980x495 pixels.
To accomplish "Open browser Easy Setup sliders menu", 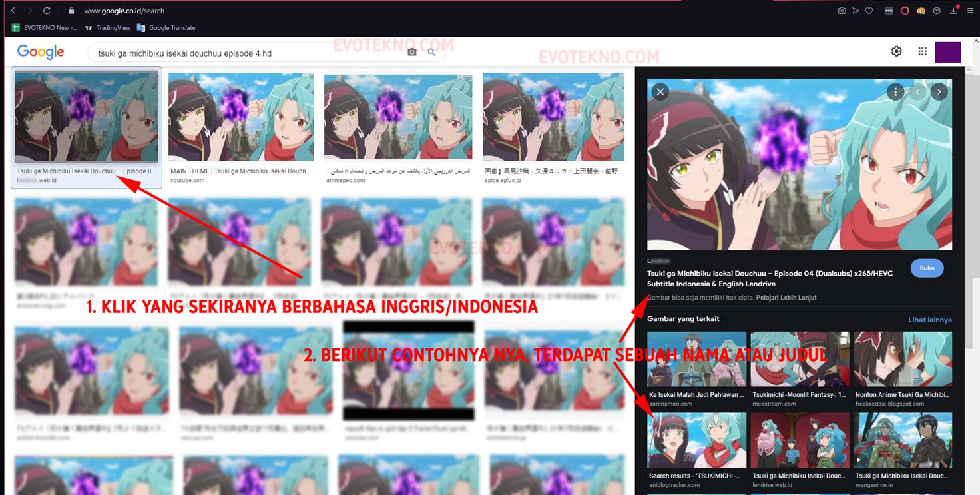I will pyautogui.click(x=969, y=11).
